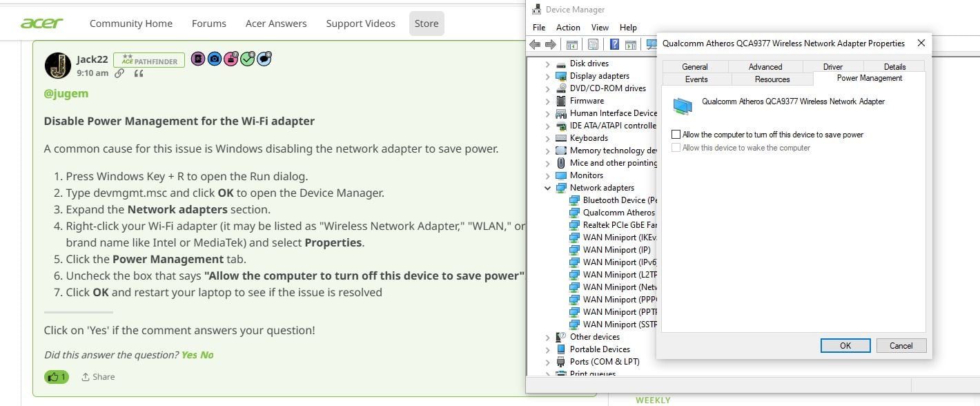Switch to the Advanced tab
The width and height of the screenshot is (980, 406).
[x=765, y=67]
